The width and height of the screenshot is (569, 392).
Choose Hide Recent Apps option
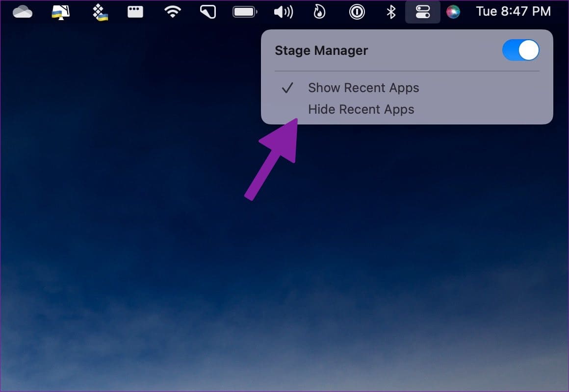[x=361, y=109]
